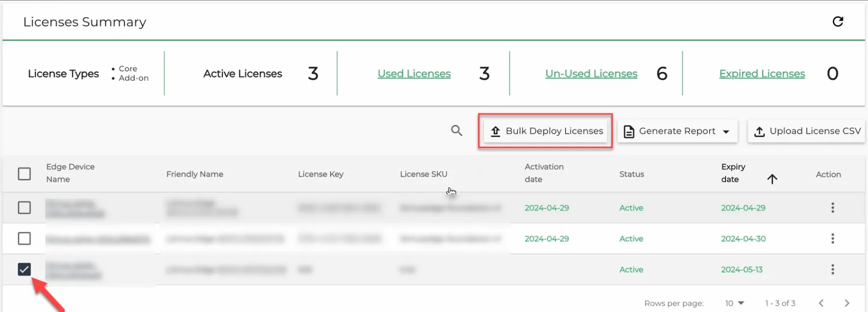Check the row expiring 2024-04-29
The width and height of the screenshot is (868, 312).
(24, 208)
